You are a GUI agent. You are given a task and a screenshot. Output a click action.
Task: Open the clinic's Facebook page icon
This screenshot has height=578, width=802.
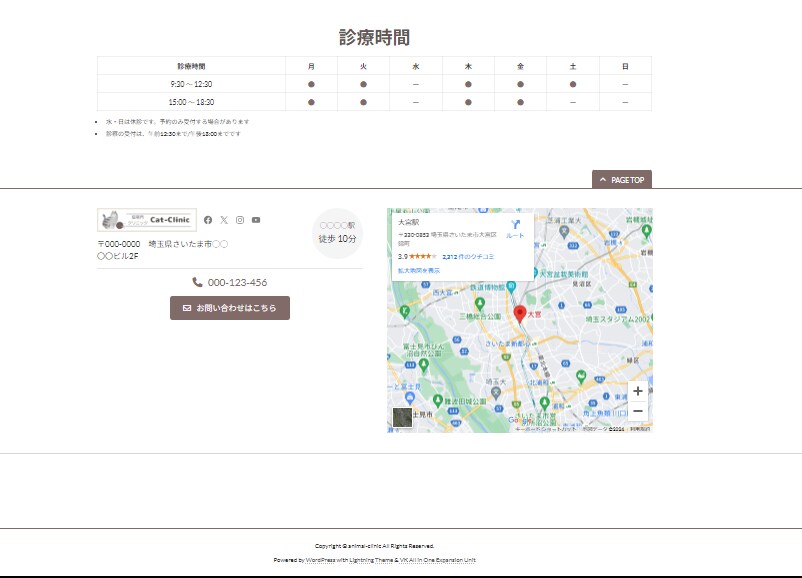click(x=208, y=220)
